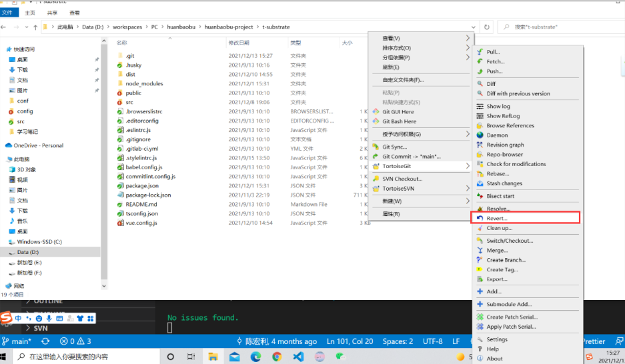The width and height of the screenshot is (625, 364).
Task: Click Git Commit -> "main"... entry
Action: [x=411, y=157]
